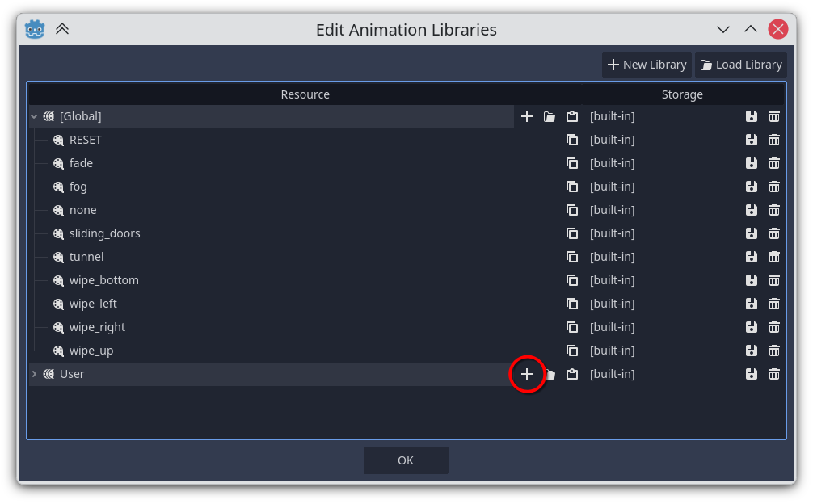Collapse the [Global] library tree
Viewport: 813px width, 504px height.
click(x=34, y=116)
